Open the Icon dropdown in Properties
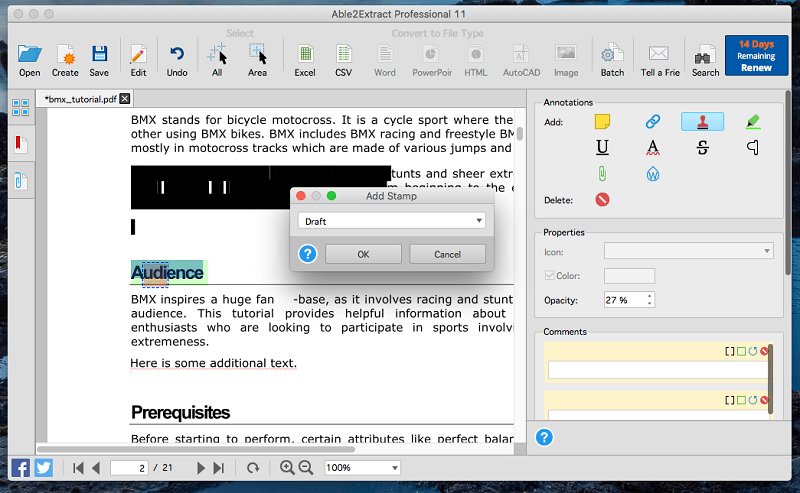Image resolution: width=800 pixels, height=493 pixels. 688,251
